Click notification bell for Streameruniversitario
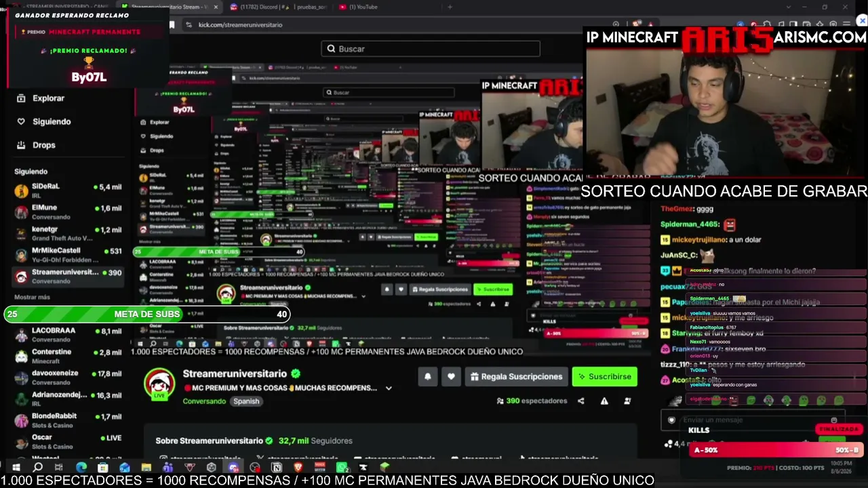This screenshot has width=868, height=488. [427, 376]
